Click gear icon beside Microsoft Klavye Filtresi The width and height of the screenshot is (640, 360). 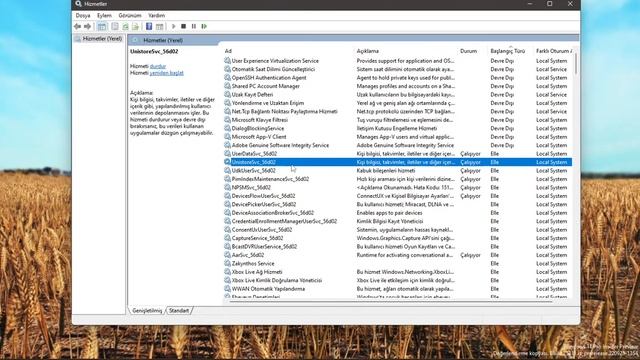[227, 120]
